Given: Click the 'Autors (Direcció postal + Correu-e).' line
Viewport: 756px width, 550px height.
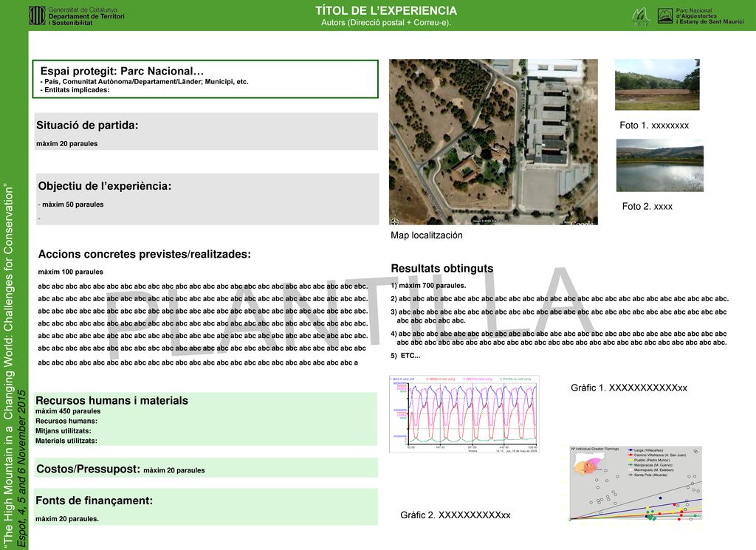Looking at the screenshot, I should 386,23.
